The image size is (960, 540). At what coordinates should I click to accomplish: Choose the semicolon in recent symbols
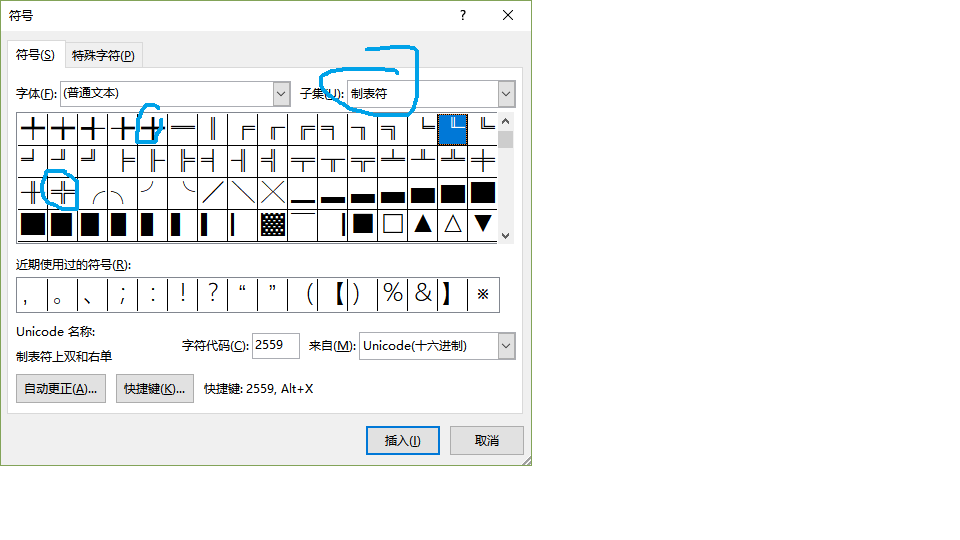click(x=122, y=294)
